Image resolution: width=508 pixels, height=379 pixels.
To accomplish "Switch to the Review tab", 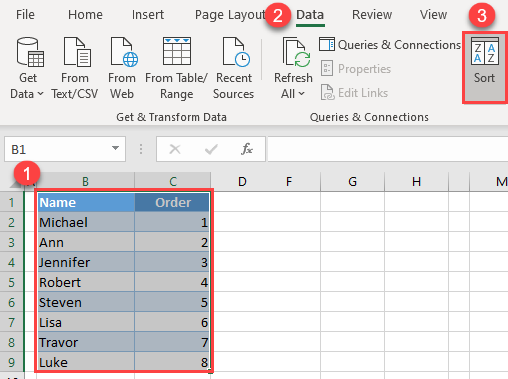I will (x=372, y=15).
